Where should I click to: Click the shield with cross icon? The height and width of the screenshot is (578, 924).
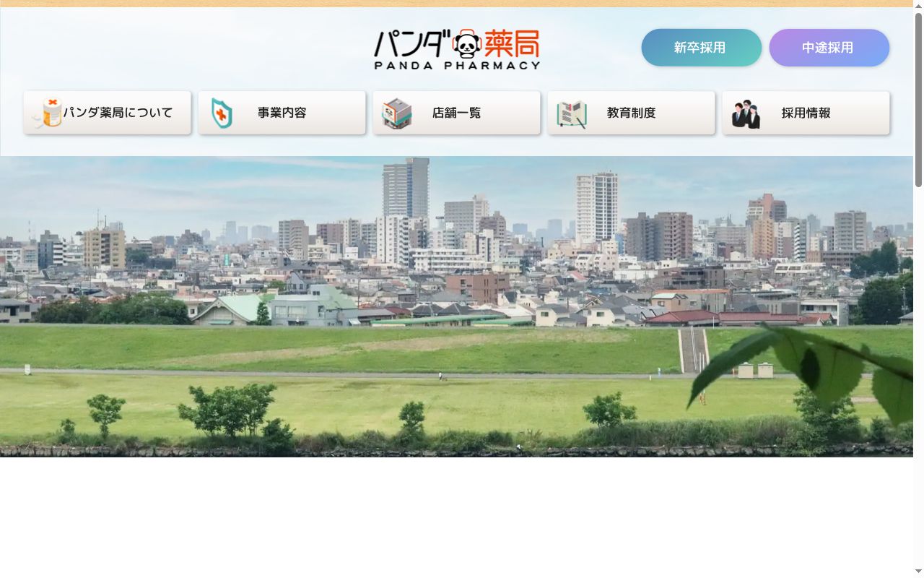(x=222, y=113)
